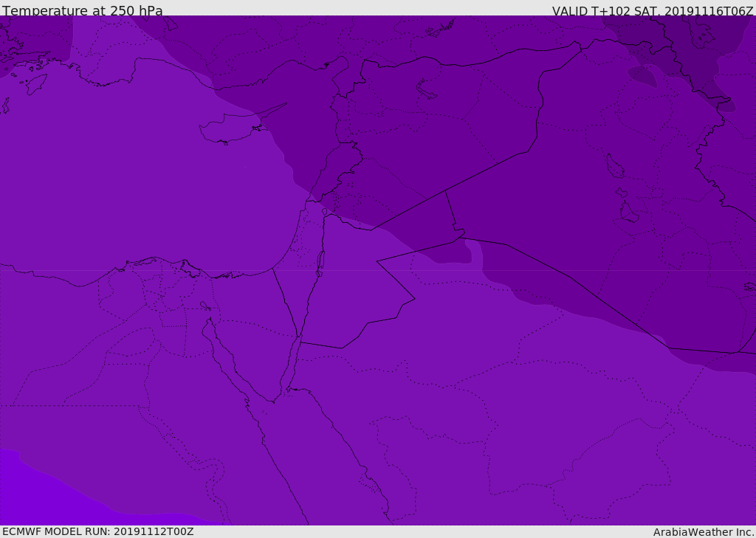
Task: Click the Lake Tharthar outline in Iraq
Action: click(614, 167)
